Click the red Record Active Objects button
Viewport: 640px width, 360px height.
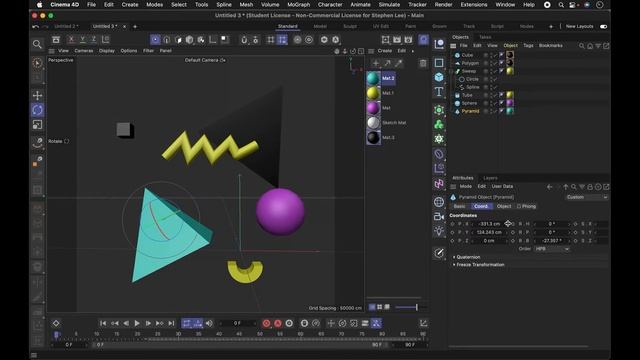266,323
